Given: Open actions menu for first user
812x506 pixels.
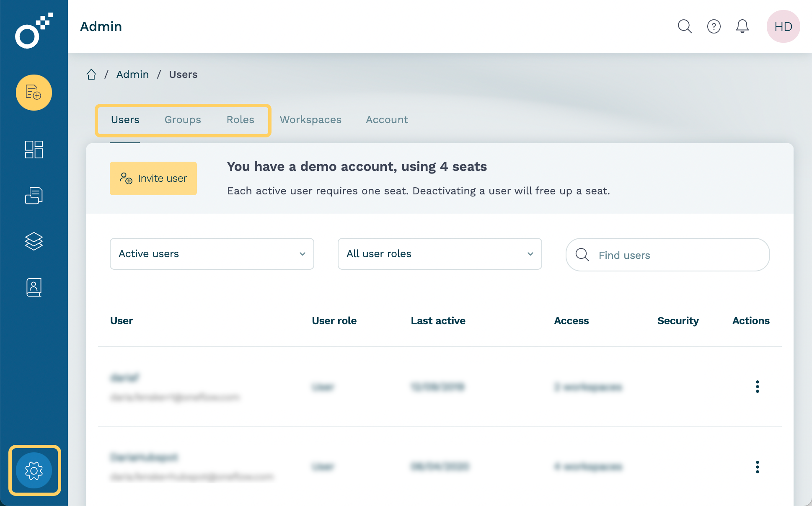Looking at the screenshot, I should click(757, 387).
